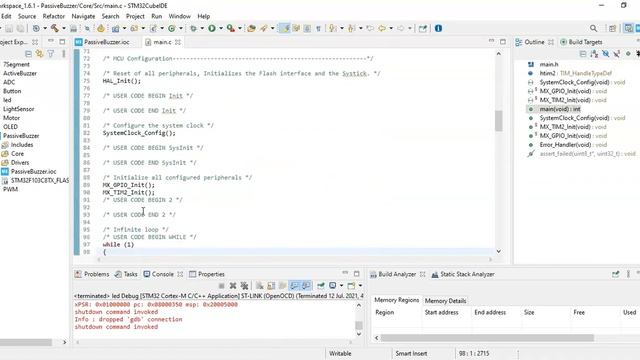This screenshot has height=360, width=640.
Task: Toggle Link with Editor in Project Explorer
Action: point(39,54)
